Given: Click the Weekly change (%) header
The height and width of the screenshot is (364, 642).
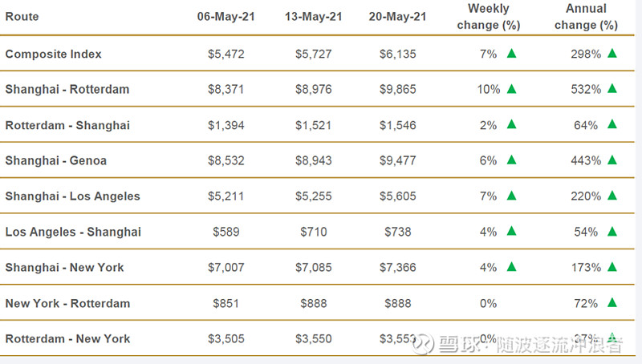Looking at the screenshot, I should coord(489,17).
